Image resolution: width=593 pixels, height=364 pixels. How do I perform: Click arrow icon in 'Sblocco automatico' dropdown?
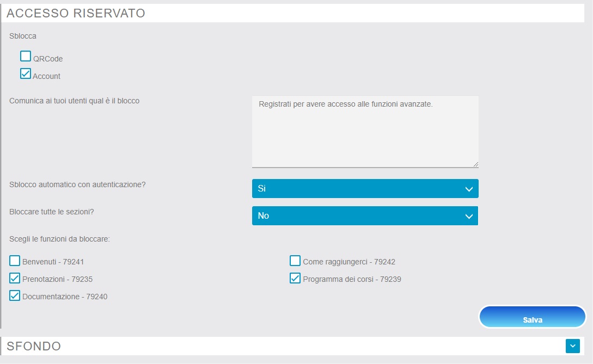tap(468, 189)
